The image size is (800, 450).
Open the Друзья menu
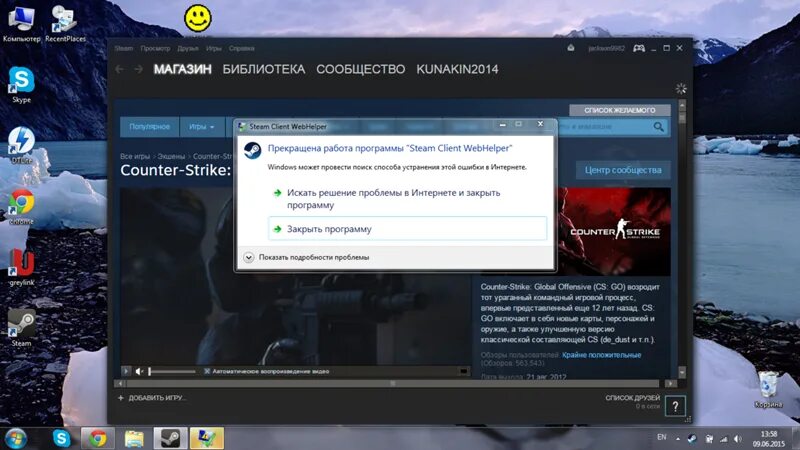coord(188,48)
